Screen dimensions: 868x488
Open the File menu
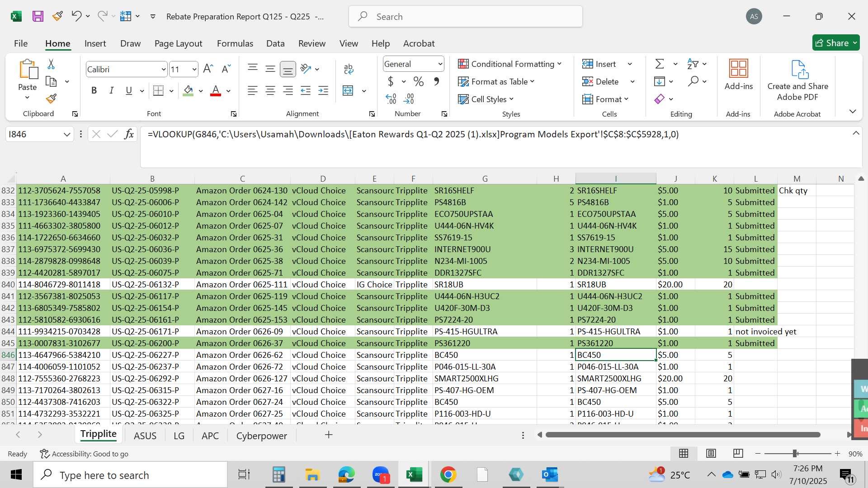click(21, 43)
